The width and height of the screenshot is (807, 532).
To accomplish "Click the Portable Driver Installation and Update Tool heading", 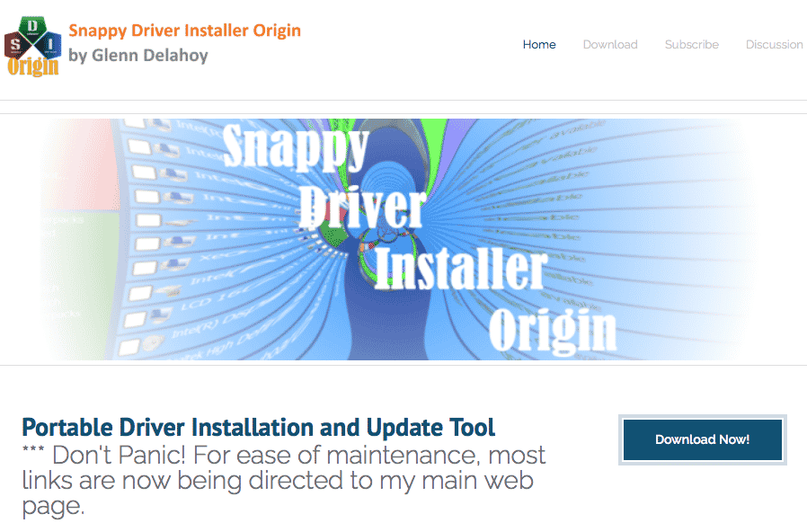I will coord(258,428).
